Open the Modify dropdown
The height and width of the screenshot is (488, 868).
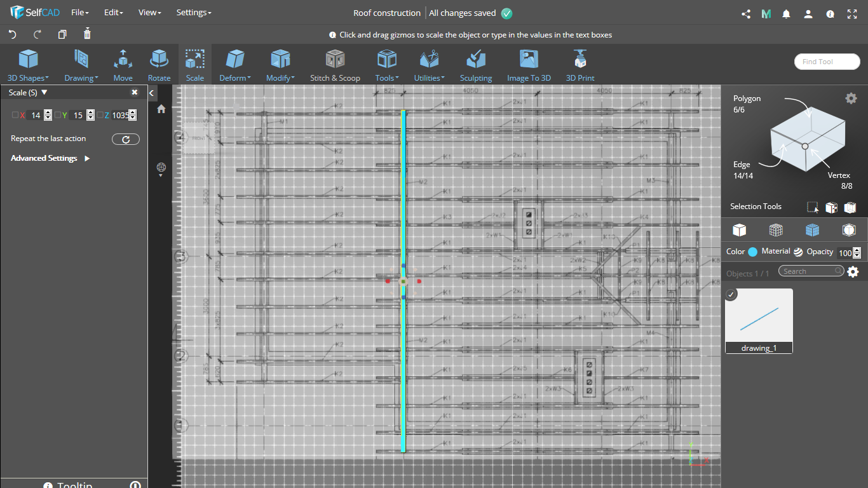pyautogui.click(x=280, y=65)
